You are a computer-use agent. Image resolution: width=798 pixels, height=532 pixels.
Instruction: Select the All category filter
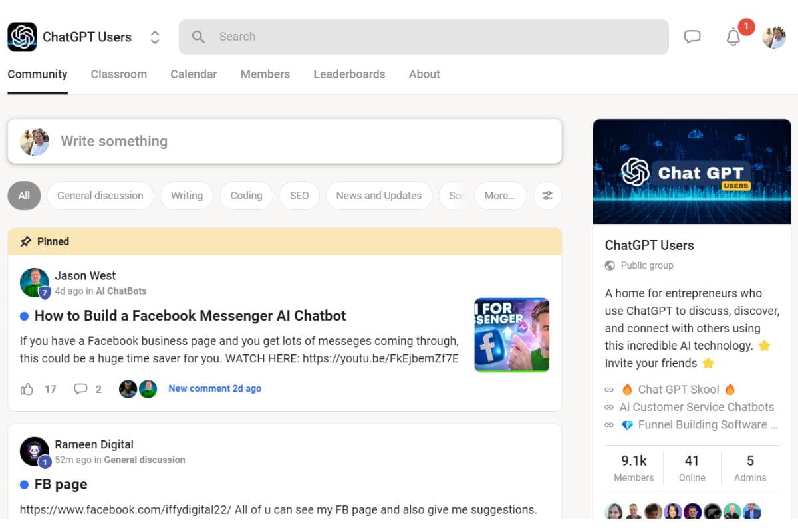pyautogui.click(x=24, y=196)
